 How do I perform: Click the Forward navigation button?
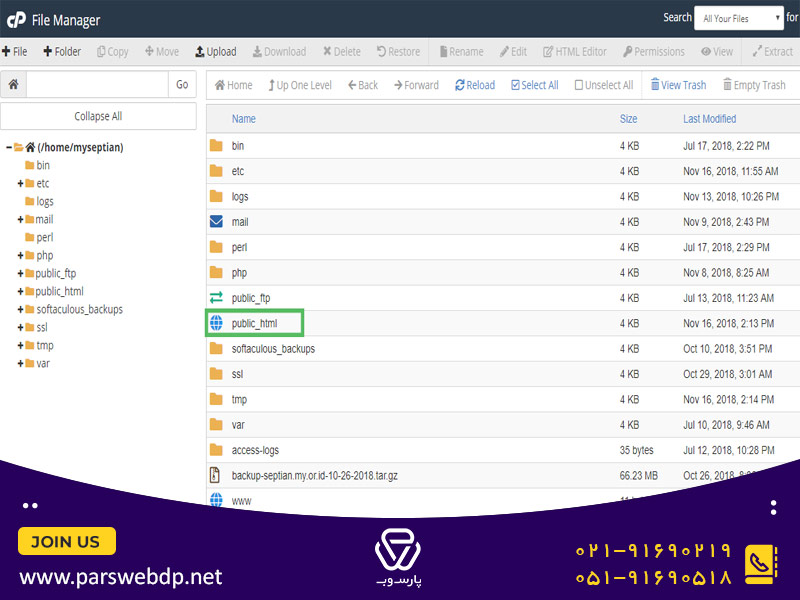[x=416, y=85]
